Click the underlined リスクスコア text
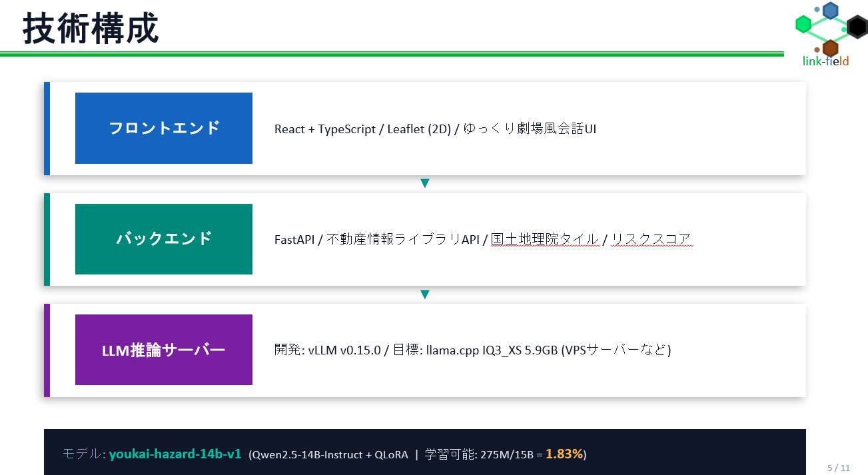Viewport: 868px width, 475px height. pos(652,240)
